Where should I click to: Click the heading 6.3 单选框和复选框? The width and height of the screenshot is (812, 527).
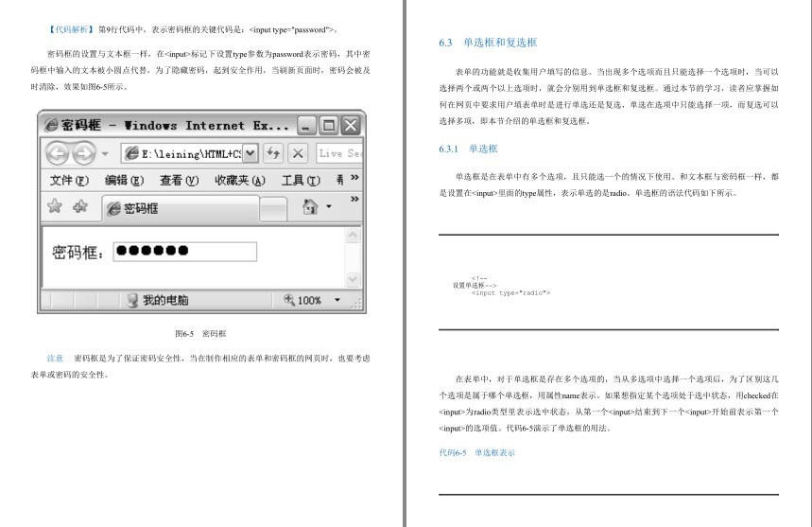(x=488, y=43)
